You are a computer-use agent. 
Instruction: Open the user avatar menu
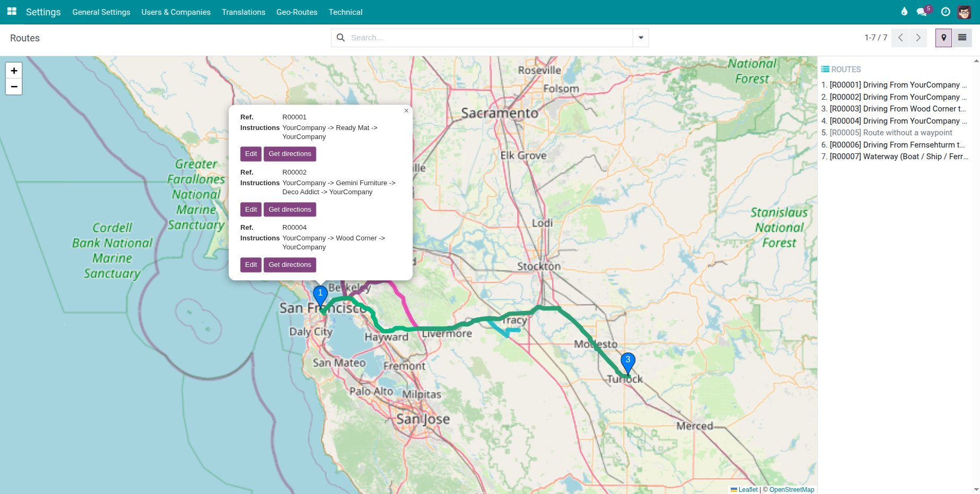pos(964,12)
